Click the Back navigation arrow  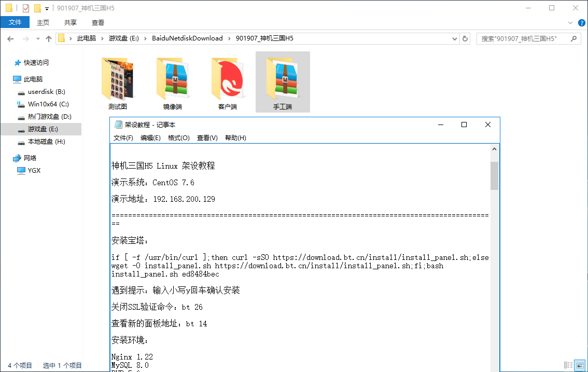coord(11,38)
